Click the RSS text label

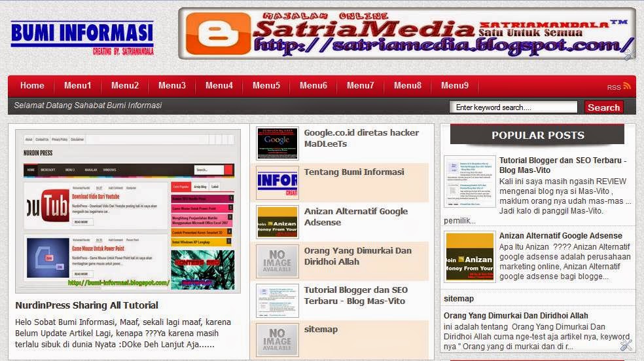click(614, 87)
